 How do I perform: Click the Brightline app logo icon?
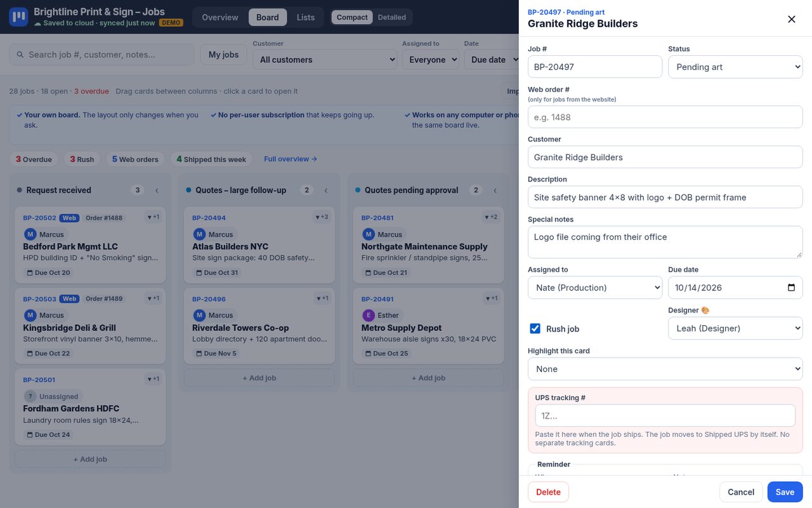pyautogui.click(x=18, y=17)
